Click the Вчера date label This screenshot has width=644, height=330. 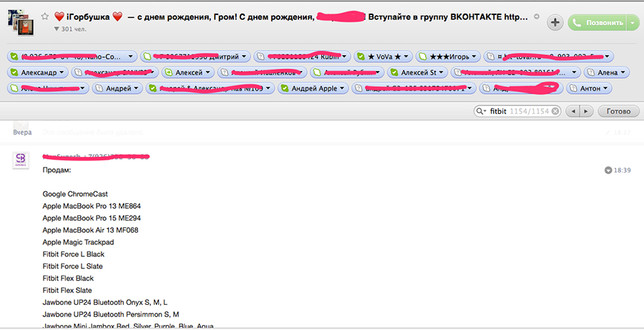pos(22,132)
